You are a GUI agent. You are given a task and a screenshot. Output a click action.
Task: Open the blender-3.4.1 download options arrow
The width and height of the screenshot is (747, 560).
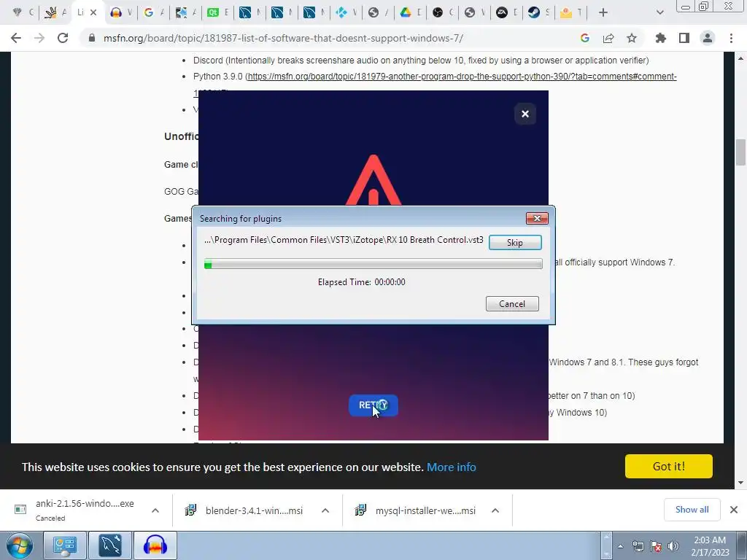pyautogui.click(x=325, y=510)
